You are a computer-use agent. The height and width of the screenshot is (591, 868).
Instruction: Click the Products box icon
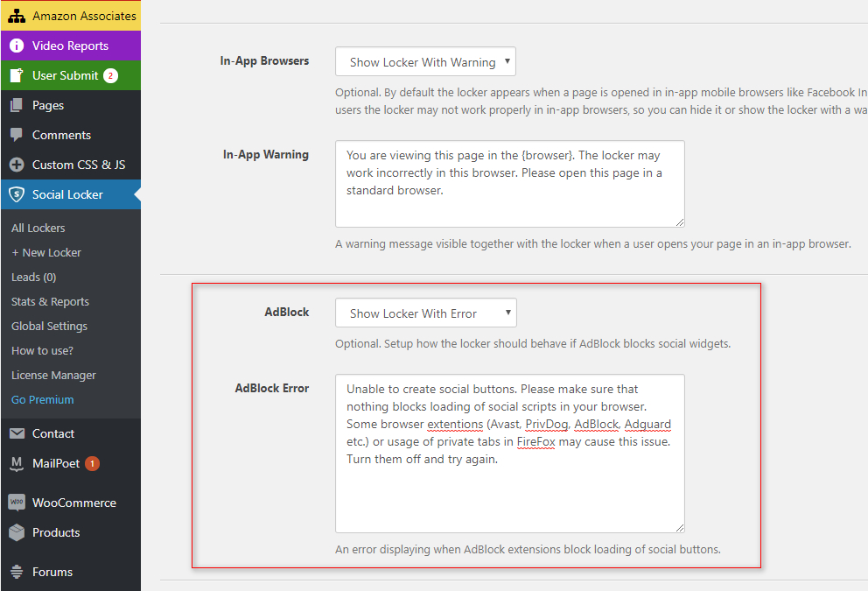[x=17, y=532]
